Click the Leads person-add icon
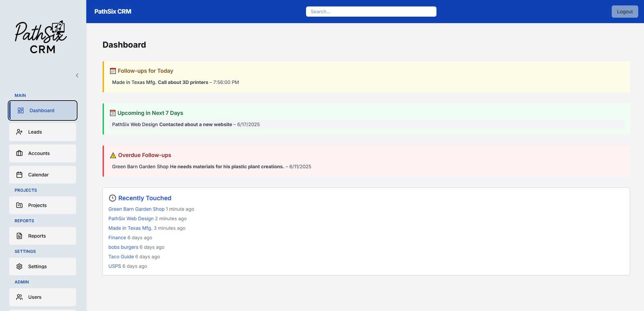The image size is (644, 311). pos(19,132)
